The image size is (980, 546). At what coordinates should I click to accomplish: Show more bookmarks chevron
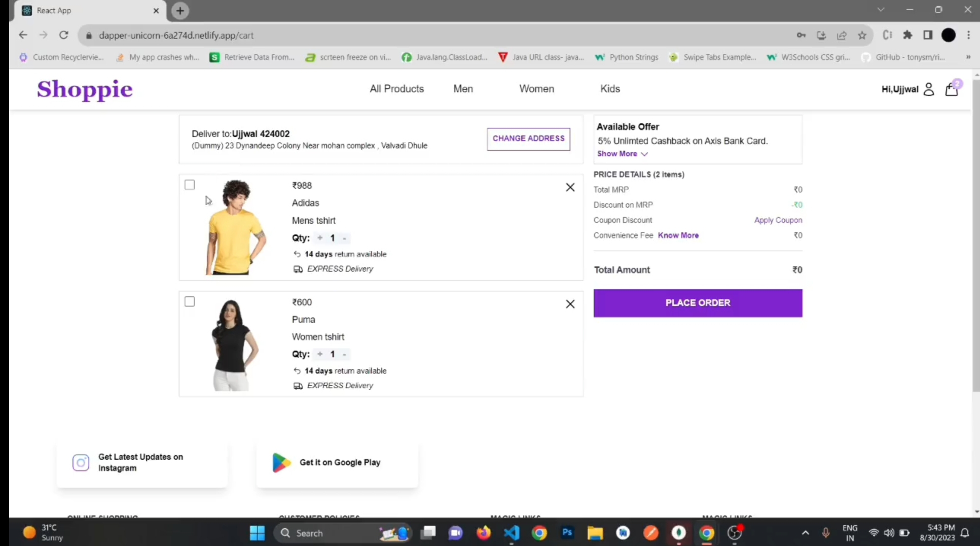click(968, 57)
